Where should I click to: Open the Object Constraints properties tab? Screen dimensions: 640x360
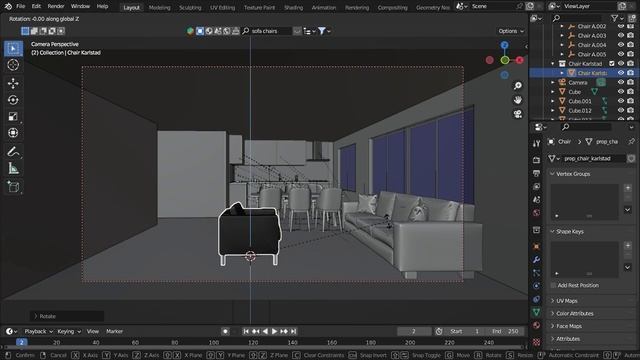coord(536,299)
